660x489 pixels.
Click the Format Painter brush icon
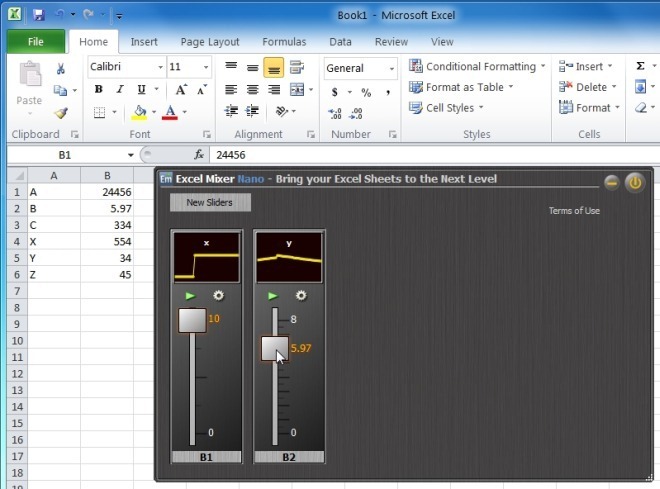(x=61, y=112)
